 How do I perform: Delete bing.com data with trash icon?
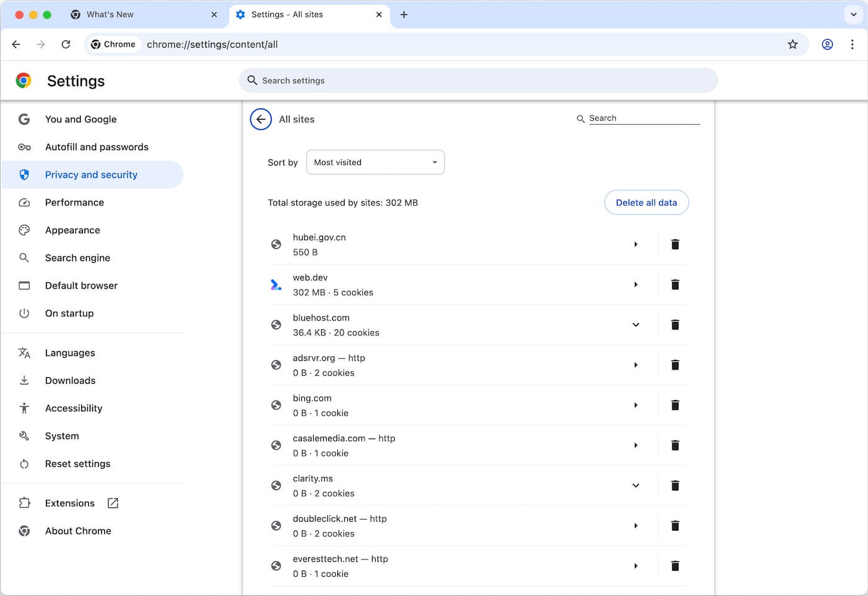click(x=675, y=405)
